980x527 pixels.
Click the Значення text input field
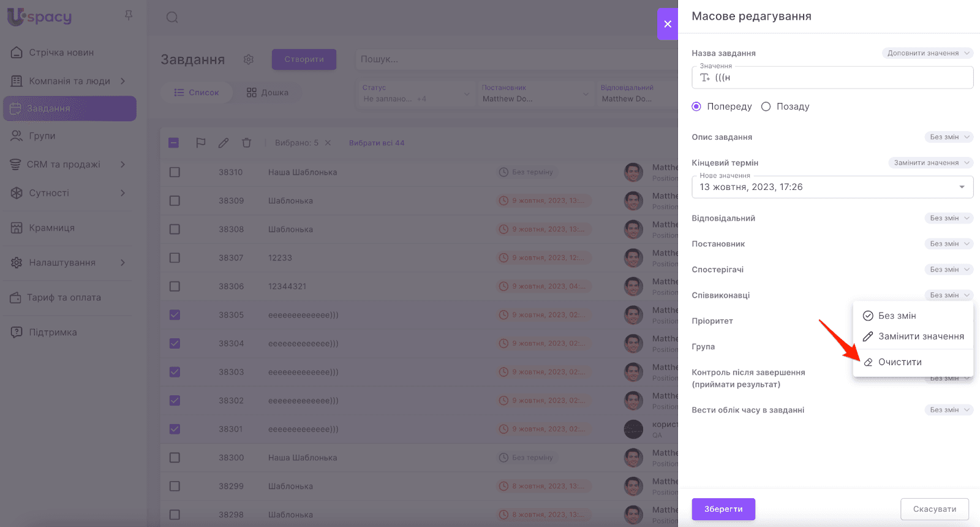(x=832, y=78)
